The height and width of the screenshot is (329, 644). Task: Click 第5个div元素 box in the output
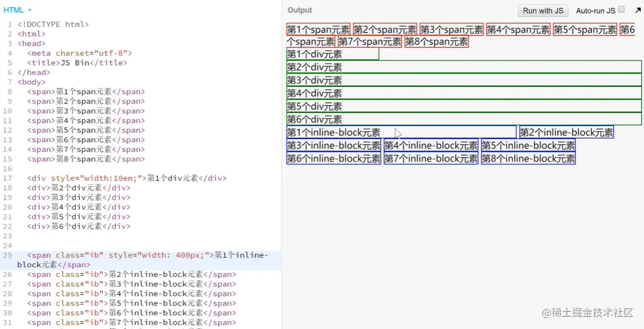point(464,106)
